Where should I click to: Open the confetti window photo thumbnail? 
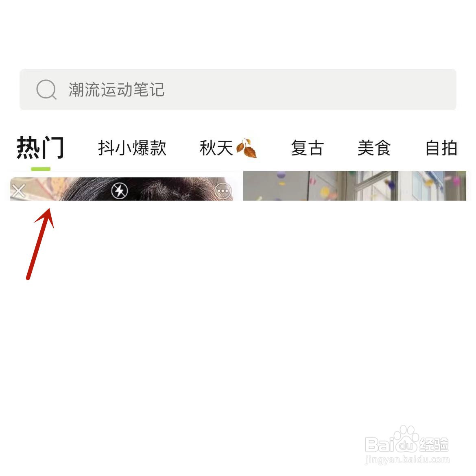[355, 186]
